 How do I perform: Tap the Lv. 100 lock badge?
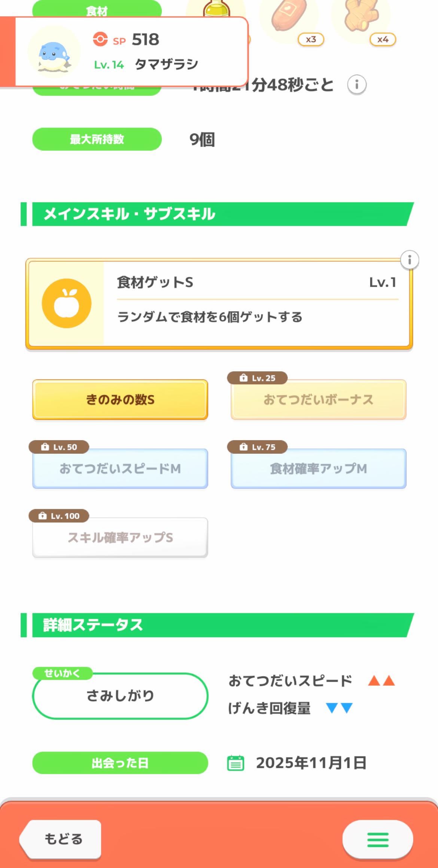(x=59, y=516)
